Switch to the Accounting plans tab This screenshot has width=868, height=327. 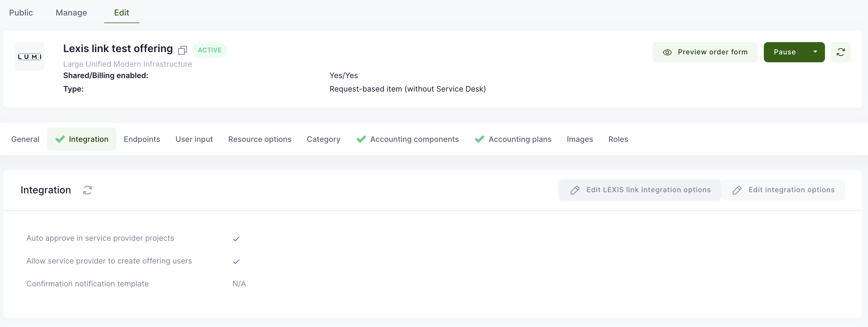[519, 139]
